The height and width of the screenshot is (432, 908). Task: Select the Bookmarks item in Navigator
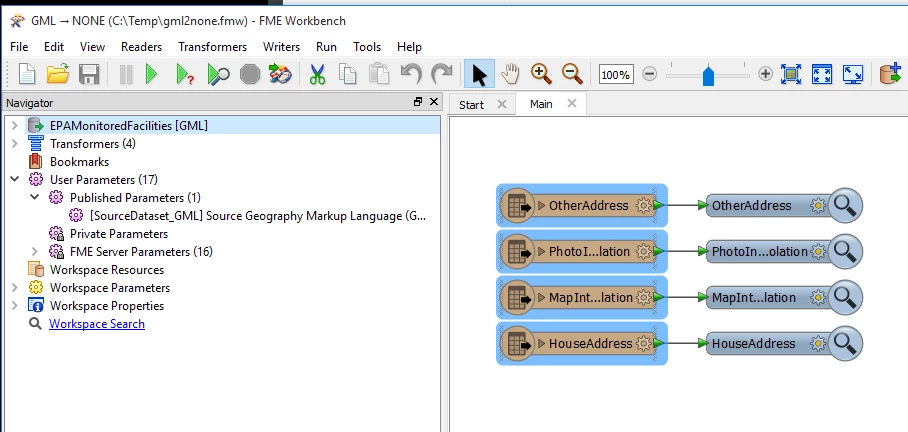pyautogui.click(x=79, y=162)
